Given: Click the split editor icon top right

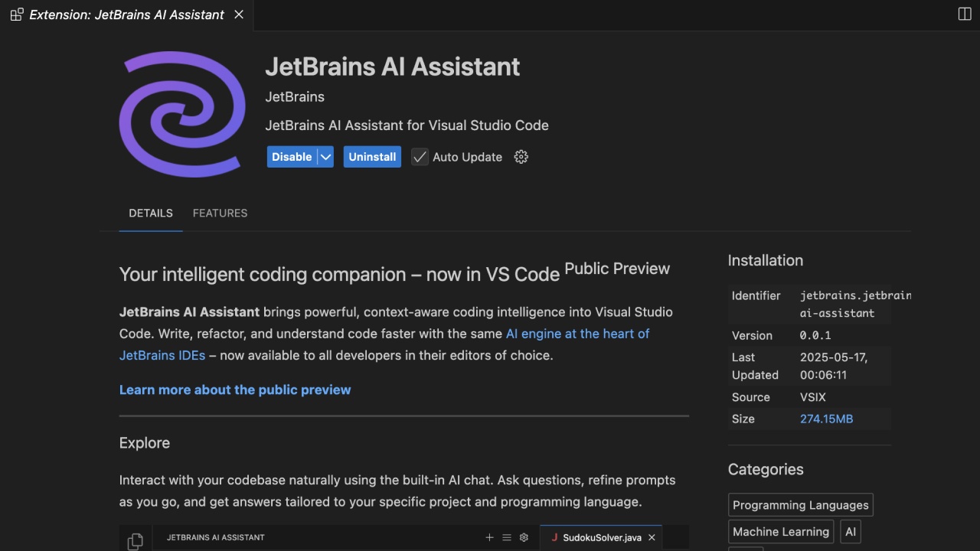Looking at the screenshot, I should click(x=964, y=13).
